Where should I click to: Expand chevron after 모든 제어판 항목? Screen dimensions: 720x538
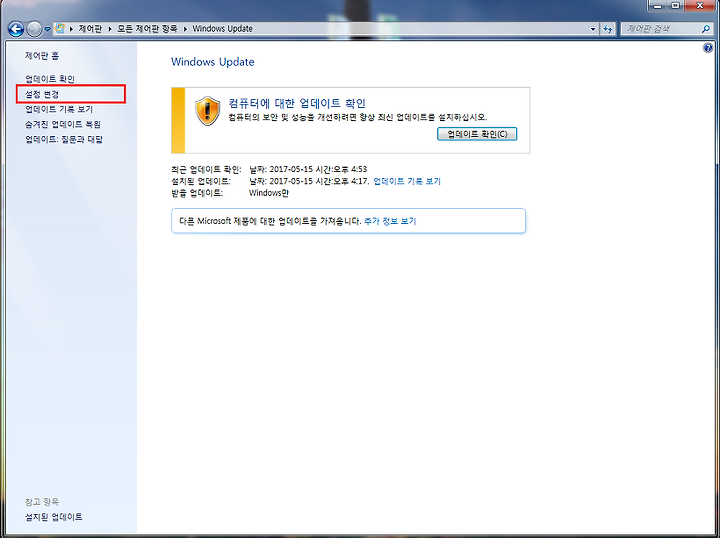click(185, 29)
